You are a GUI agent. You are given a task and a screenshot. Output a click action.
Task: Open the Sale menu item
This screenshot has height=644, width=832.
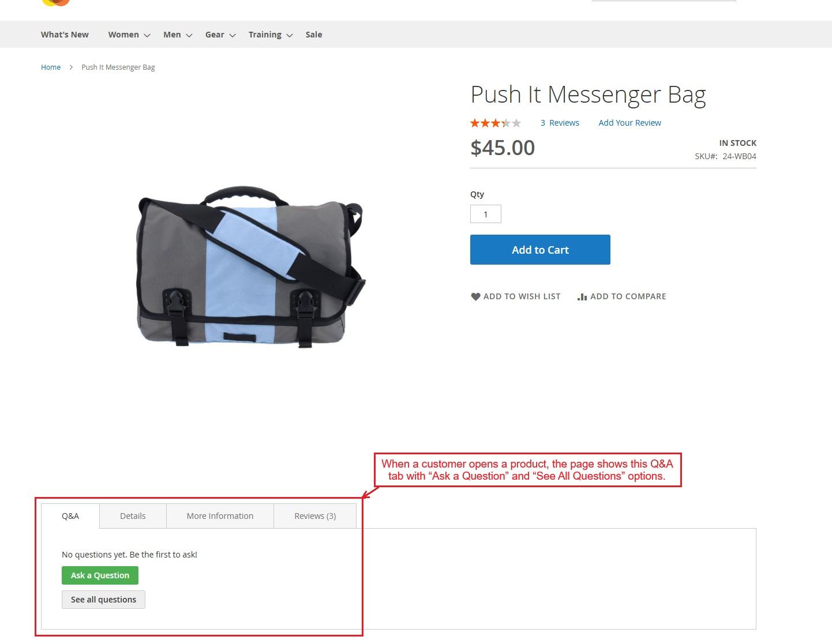tap(314, 35)
